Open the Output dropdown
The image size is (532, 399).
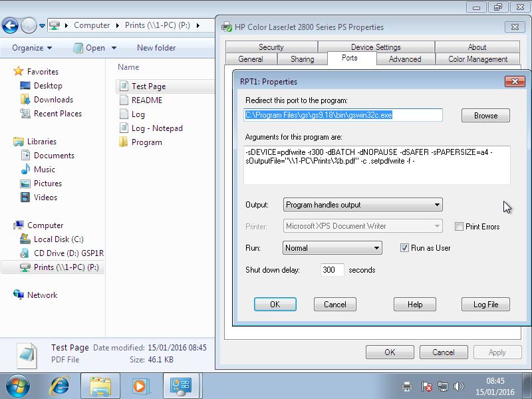[x=362, y=205]
